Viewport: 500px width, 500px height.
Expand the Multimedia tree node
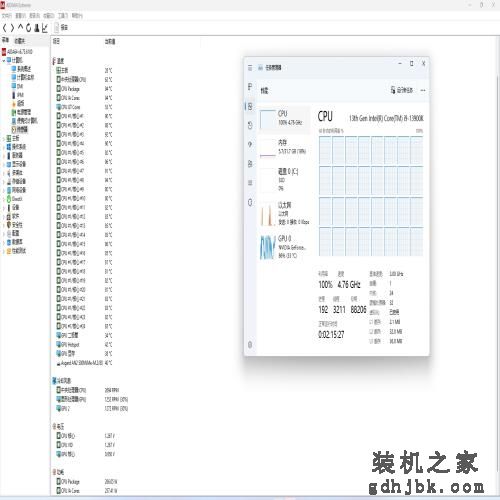(4, 173)
